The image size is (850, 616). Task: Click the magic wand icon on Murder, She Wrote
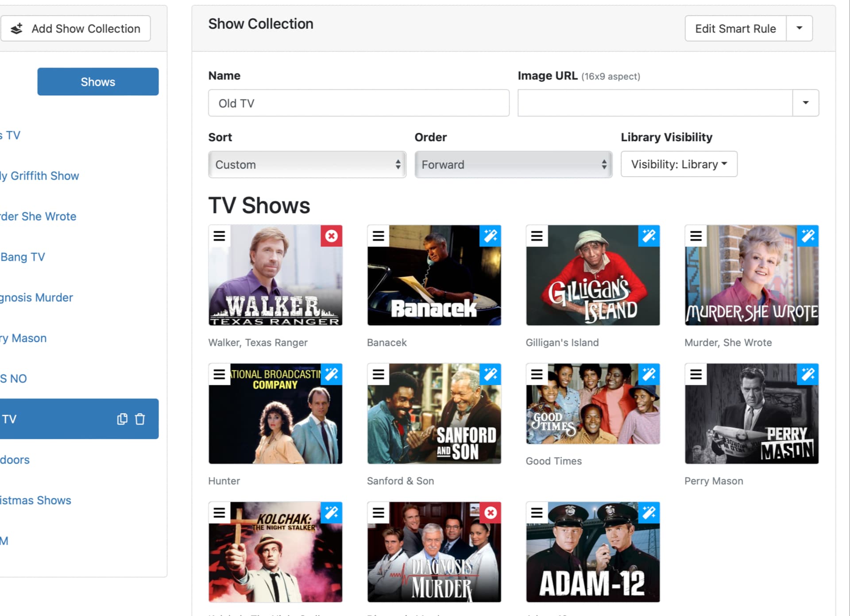tap(807, 236)
